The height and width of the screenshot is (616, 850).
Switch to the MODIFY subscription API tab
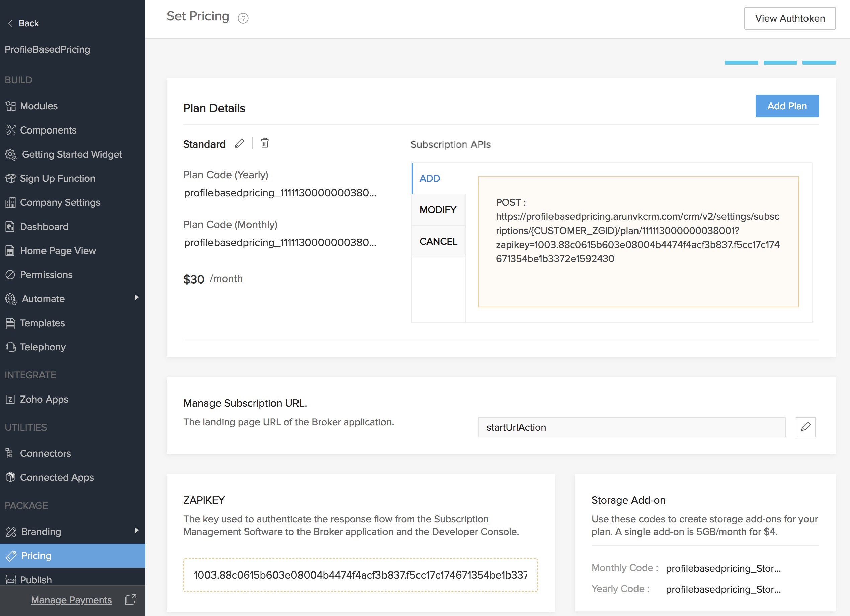pos(438,210)
